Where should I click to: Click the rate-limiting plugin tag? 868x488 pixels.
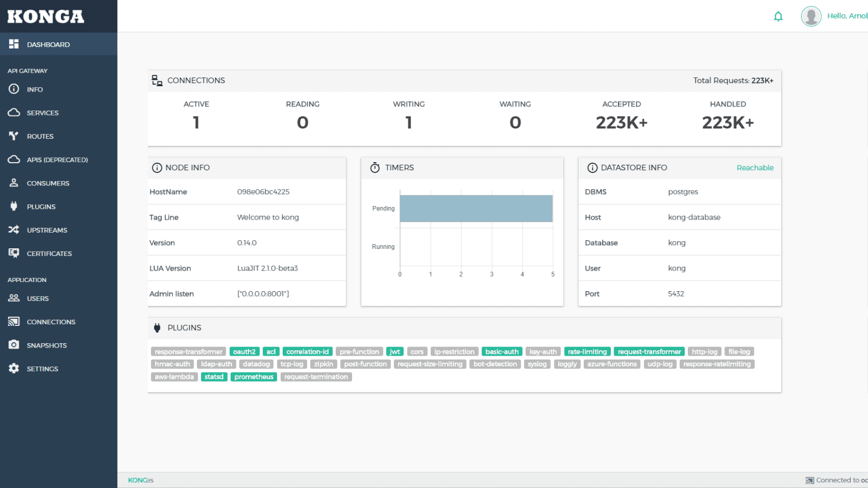[588, 351]
